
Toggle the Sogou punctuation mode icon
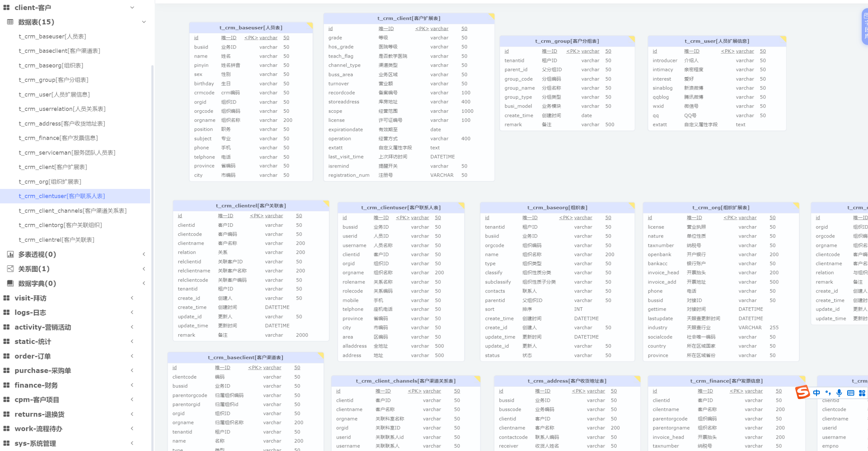tap(828, 393)
